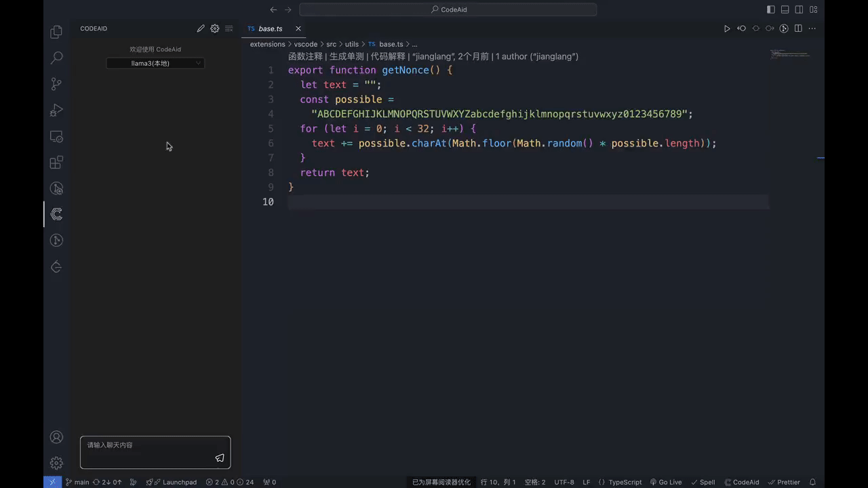The height and width of the screenshot is (488, 868).
Task: Open Remote Explorer view in activity bar
Action: (56, 136)
